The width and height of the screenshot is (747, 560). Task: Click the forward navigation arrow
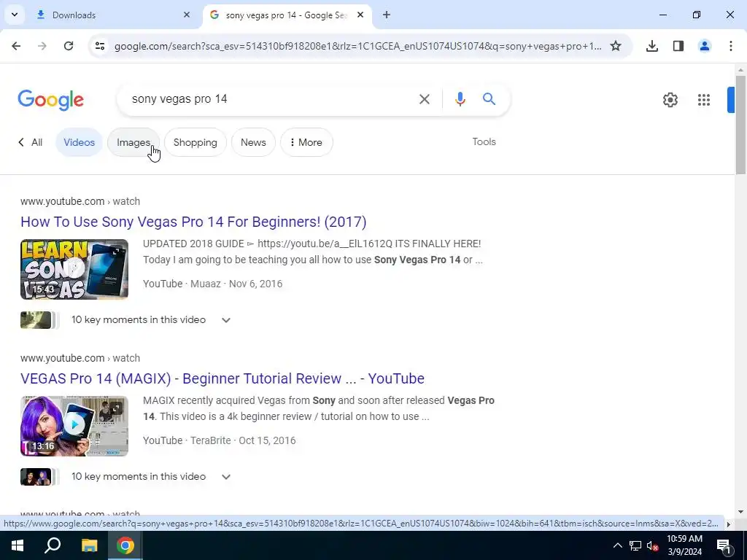(x=42, y=46)
